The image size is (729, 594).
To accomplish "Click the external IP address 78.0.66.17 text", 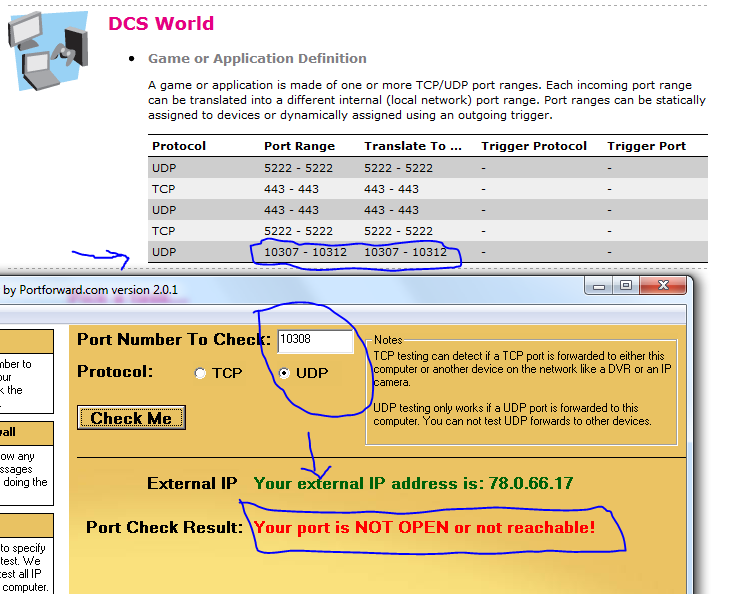I will (530, 483).
